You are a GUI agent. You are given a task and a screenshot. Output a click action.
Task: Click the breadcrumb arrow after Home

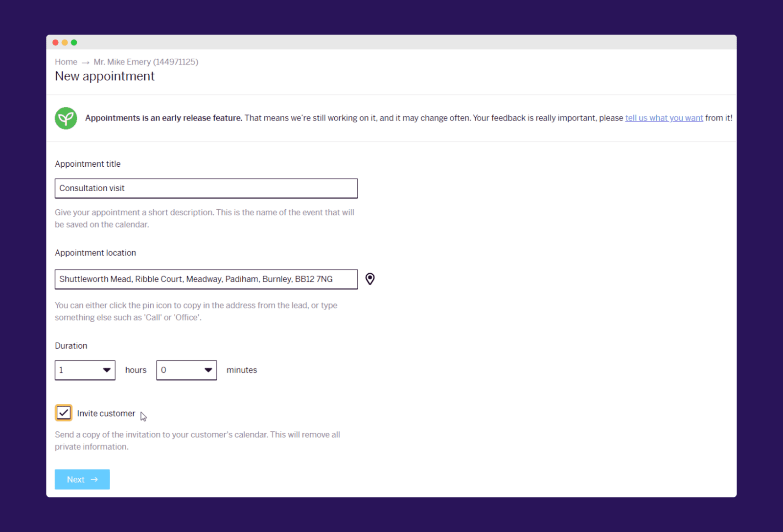pos(86,62)
